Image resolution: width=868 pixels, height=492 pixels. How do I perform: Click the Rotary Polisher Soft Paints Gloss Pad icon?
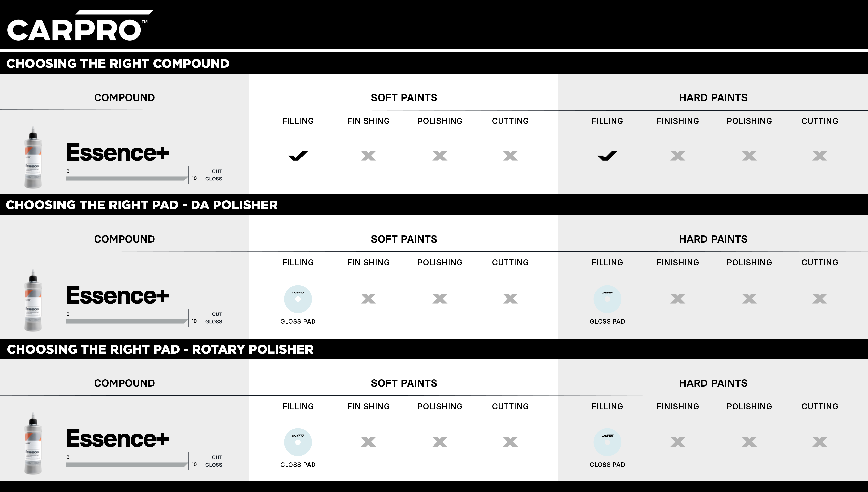(298, 442)
